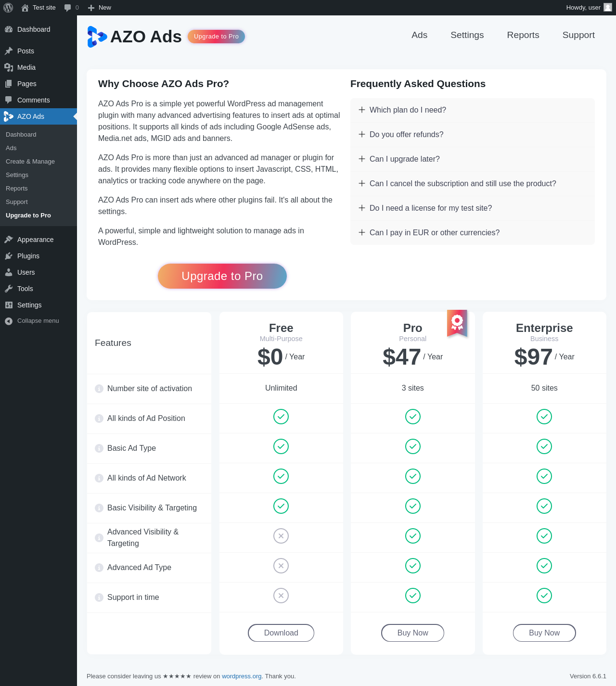Click Enterprise checkmark for Support in time

544,596
